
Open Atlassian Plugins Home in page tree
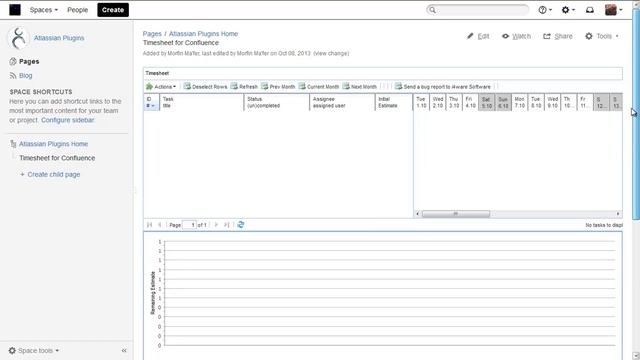[53, 144]
